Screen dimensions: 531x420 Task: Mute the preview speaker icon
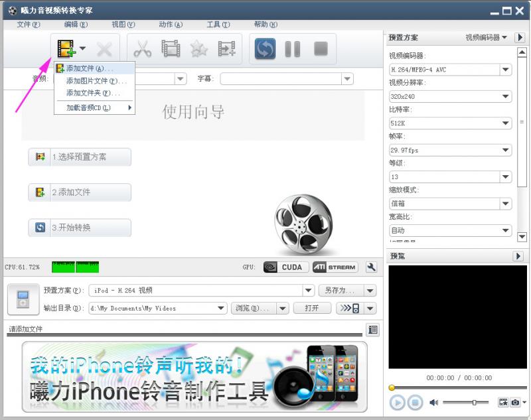coord(433,402)
